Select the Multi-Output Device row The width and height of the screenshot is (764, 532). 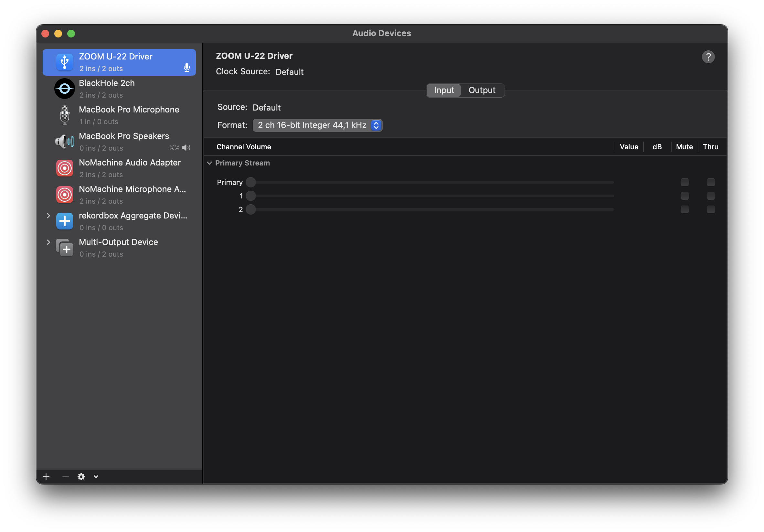click(119, 248)
